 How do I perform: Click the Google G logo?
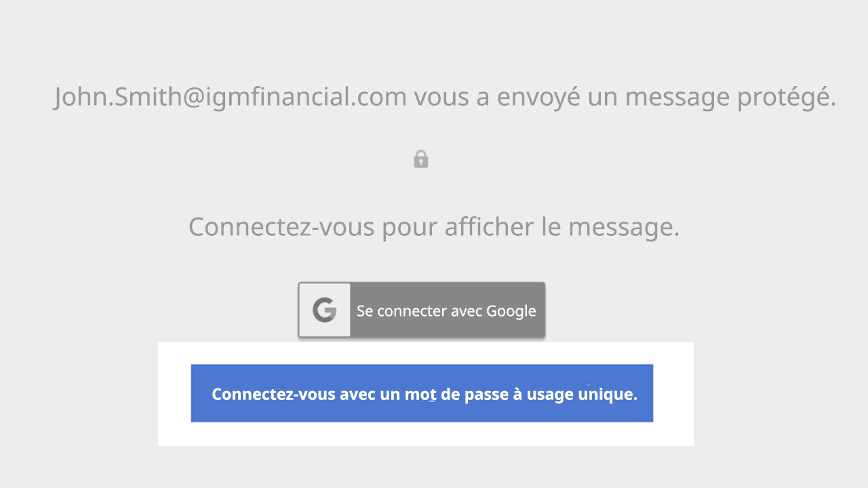[325, 310]
